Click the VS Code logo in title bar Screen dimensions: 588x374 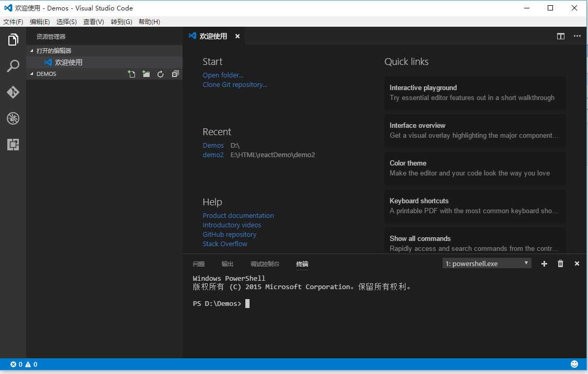tap(8, 8)
